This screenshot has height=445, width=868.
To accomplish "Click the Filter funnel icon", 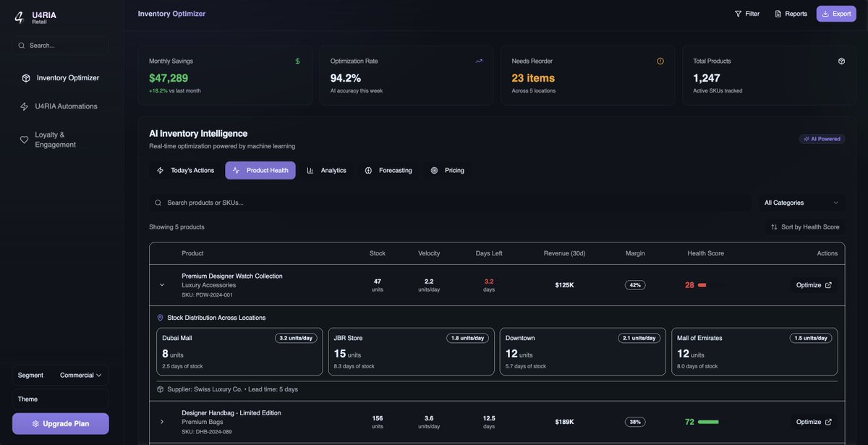I will pos(739,14).
